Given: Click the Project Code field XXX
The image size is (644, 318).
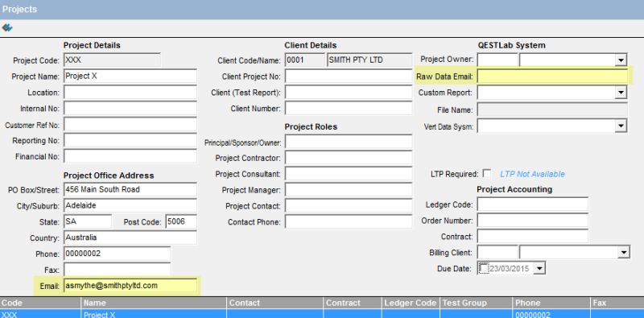Looking at the screenshot, I should pos(112,60).
